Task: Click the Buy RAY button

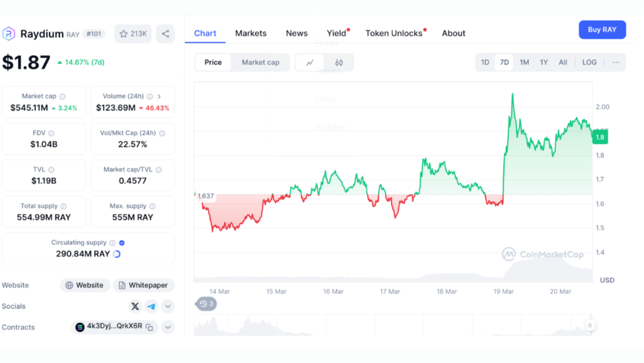Action: [602, 30]
